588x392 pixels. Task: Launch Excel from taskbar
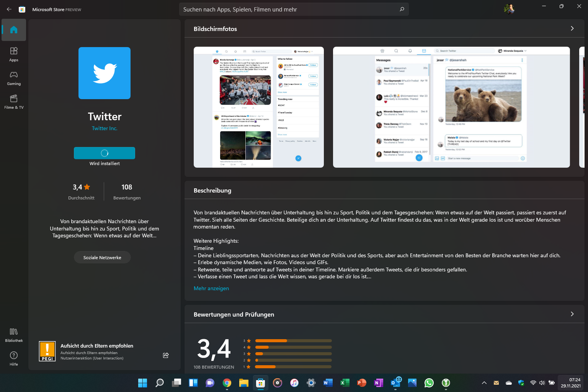345,383
